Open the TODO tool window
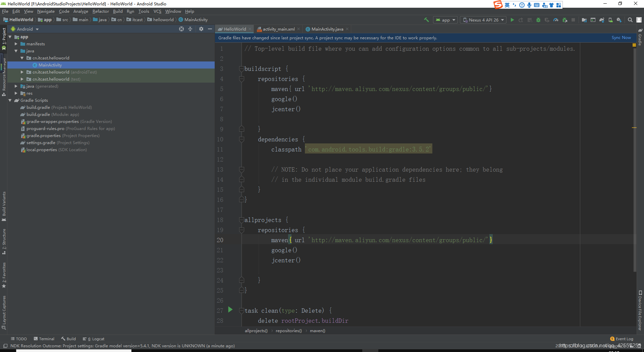 pyautogui.click(x=19, y=339)
